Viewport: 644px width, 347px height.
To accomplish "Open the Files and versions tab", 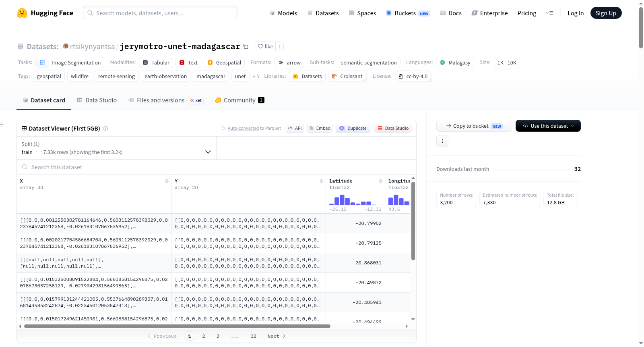I will pos(166,100).
